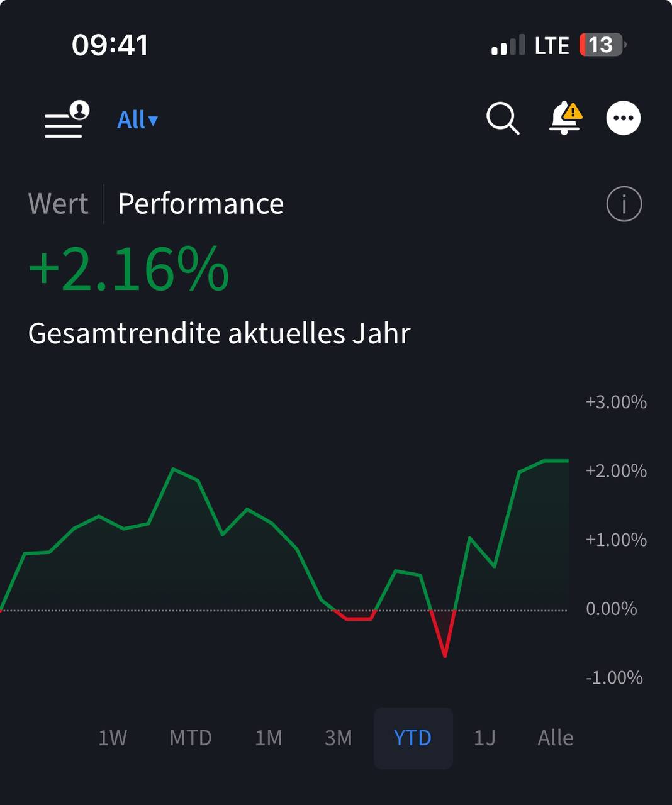Choose the MTD time range
This screenshot has height=805, width=672.
[x=191, y=738]
